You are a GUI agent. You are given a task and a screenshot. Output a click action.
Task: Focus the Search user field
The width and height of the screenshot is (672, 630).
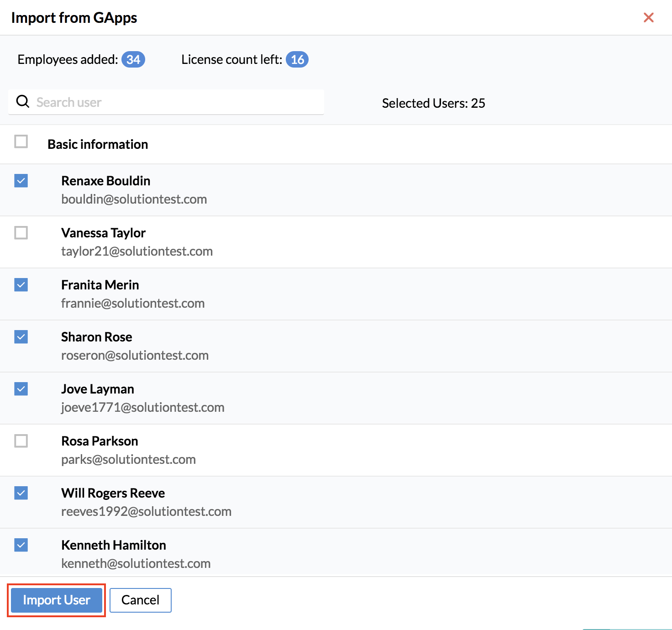(x=178, y=102)
